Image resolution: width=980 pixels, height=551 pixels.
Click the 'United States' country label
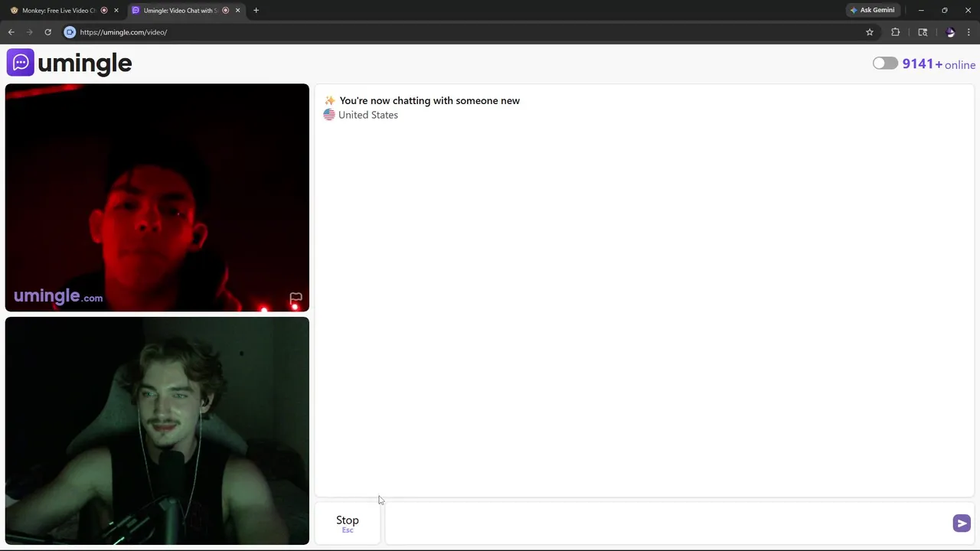click(x=368, y=115)
